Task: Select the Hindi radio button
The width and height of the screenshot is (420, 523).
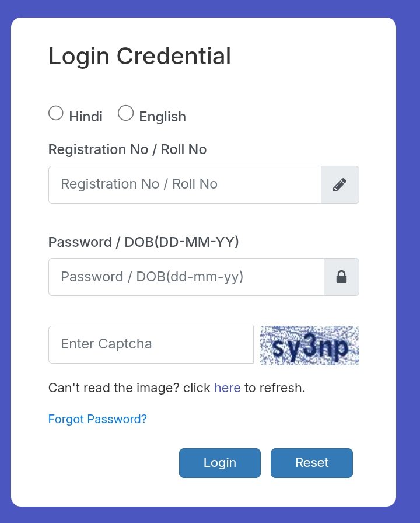Action: [x=56, y=113]
